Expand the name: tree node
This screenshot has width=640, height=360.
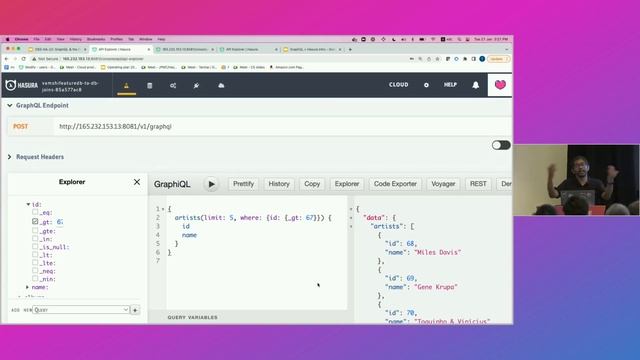pos(27,287)
